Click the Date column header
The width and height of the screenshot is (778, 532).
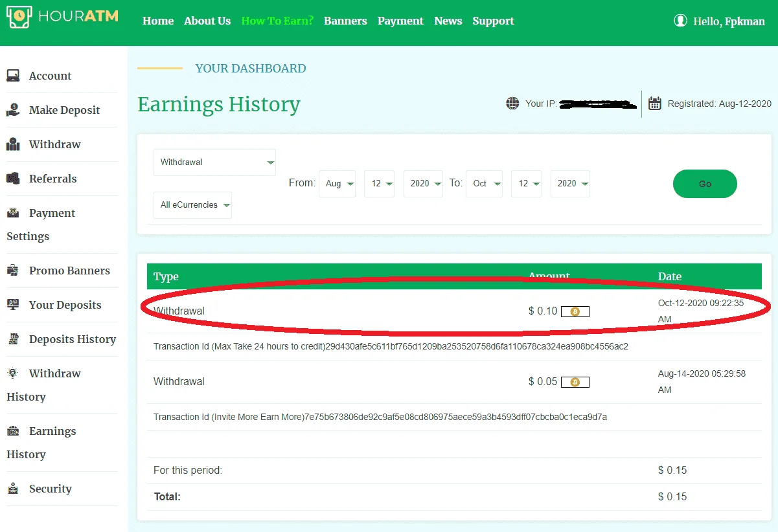[670, 276]
